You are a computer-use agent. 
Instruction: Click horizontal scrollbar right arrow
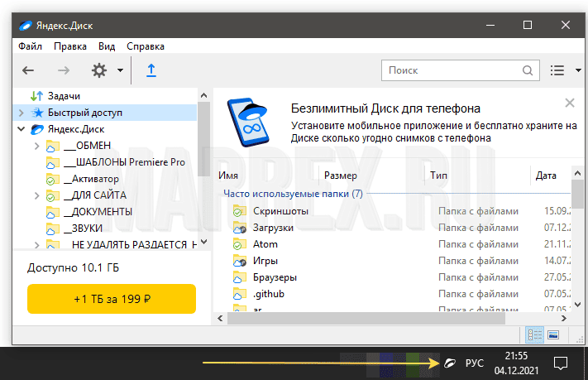click(x=564, y=319)
